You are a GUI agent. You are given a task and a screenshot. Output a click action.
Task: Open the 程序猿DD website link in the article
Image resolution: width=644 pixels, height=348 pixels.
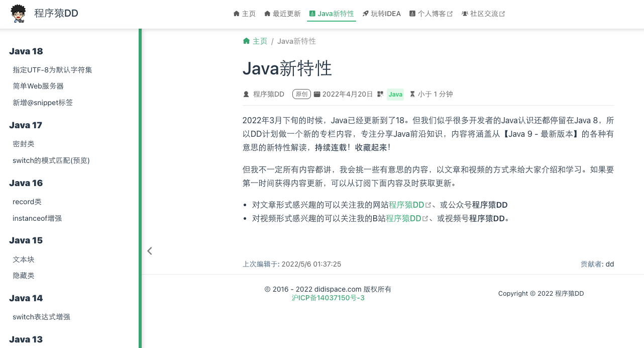click(407, 205)
